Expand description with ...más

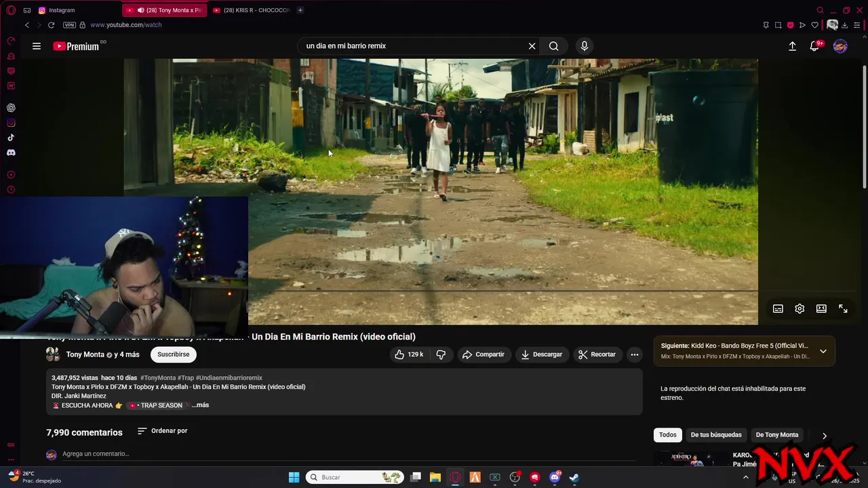pos(200,405)
